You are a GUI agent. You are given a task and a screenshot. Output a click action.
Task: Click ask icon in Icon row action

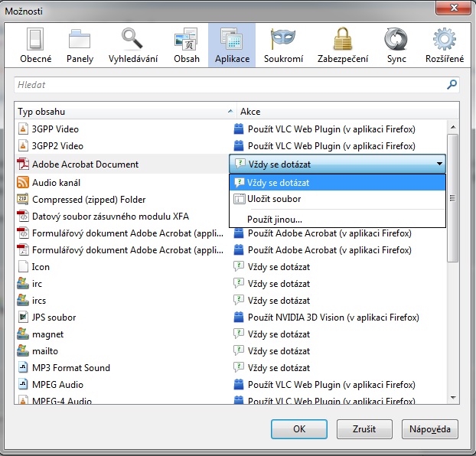tap(239, 266)
